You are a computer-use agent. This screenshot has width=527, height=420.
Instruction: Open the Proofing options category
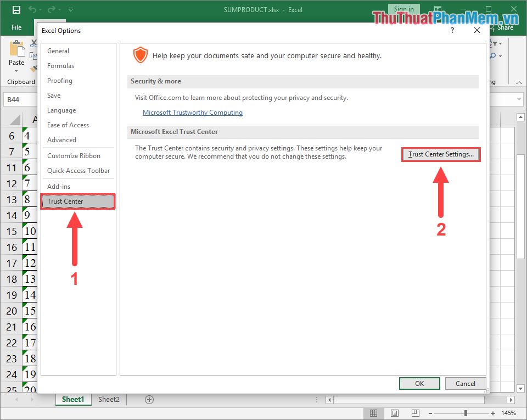click(x=78, y=81)
